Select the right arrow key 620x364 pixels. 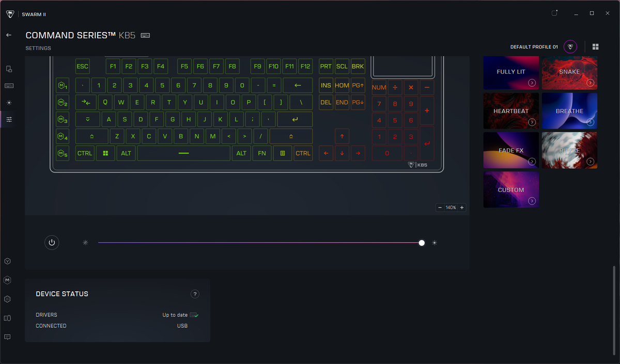click(358, 153)
